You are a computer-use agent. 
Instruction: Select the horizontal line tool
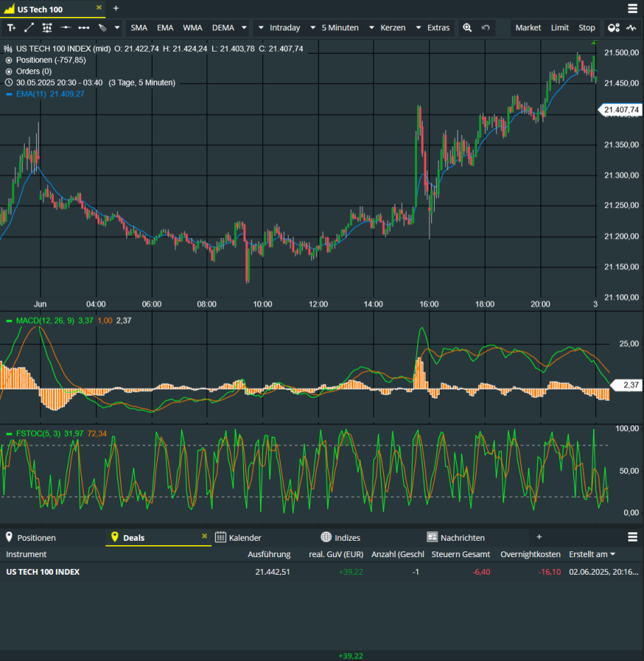(x=65, y=28)
